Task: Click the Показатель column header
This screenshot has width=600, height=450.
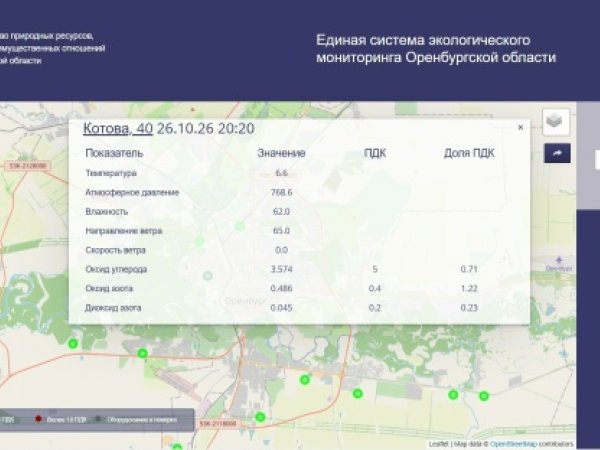Action: pyautogui.click(x=114, y=153)
